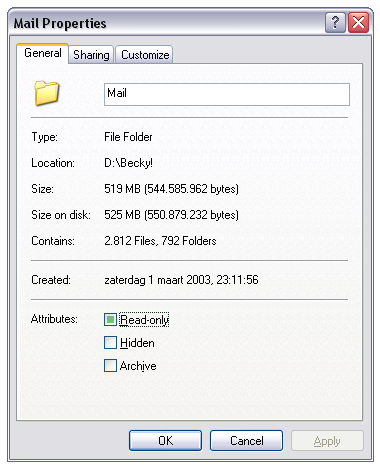Image resolution: width=380 pixels, height=466 pixels.
Task: Close the Mail Properties dialog
Action: [x=359, y=23]
